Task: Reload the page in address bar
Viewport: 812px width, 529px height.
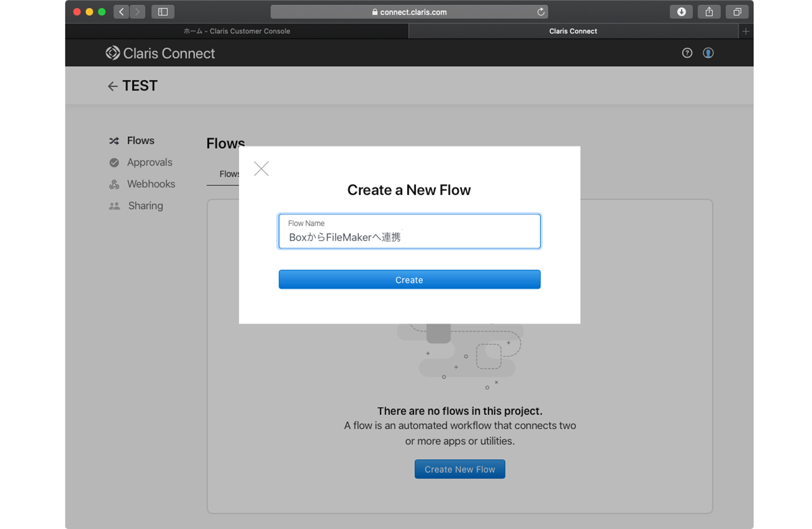Action: point(540,12)
